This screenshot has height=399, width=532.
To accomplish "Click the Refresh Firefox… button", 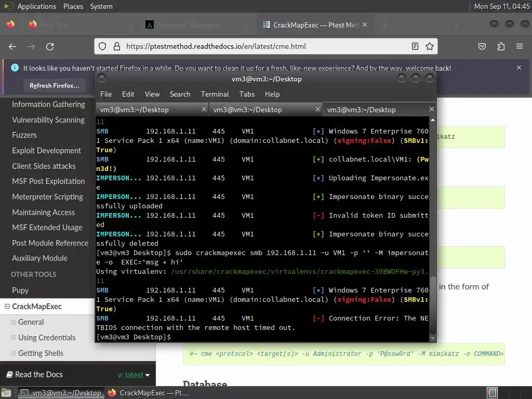I will click(55, 86).
